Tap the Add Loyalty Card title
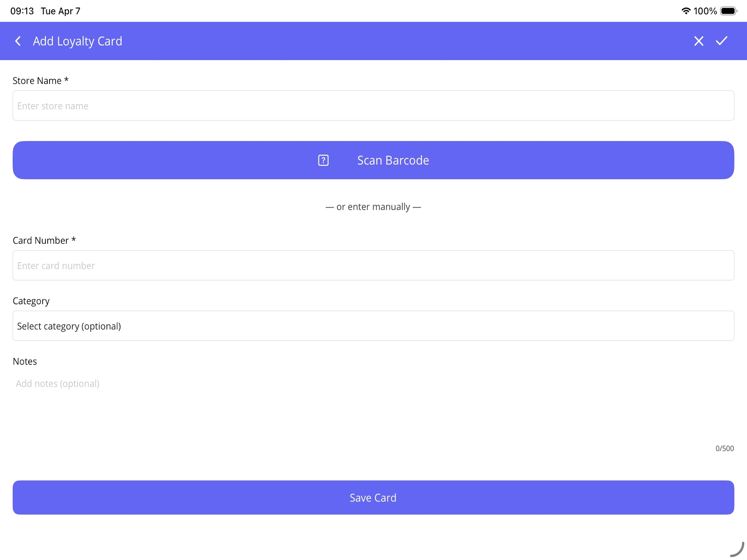Screen dimensions: 747x560 [x=77, y=41]
